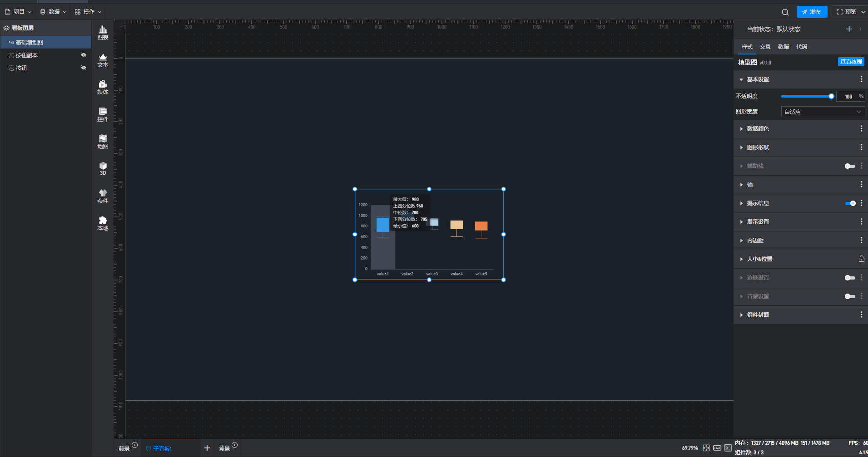Open the 地图 map component panel
Screen dimensions: 868x457
[103, 142]
